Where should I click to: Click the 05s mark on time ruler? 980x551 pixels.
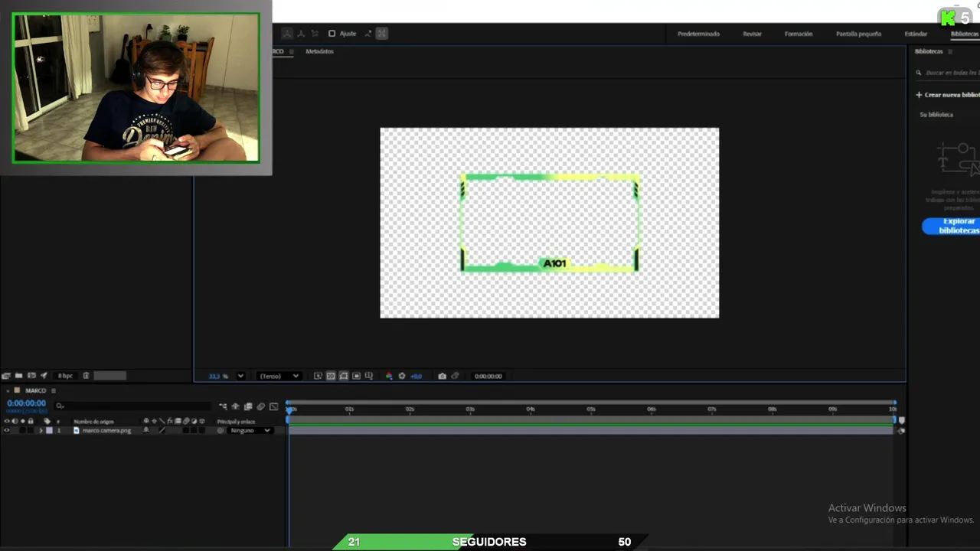click(591, 409)
